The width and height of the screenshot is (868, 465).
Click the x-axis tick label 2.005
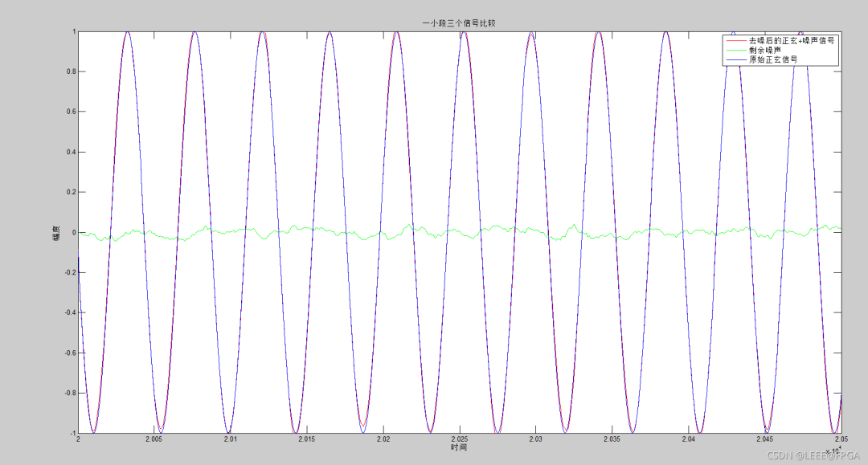pos(154,439)
